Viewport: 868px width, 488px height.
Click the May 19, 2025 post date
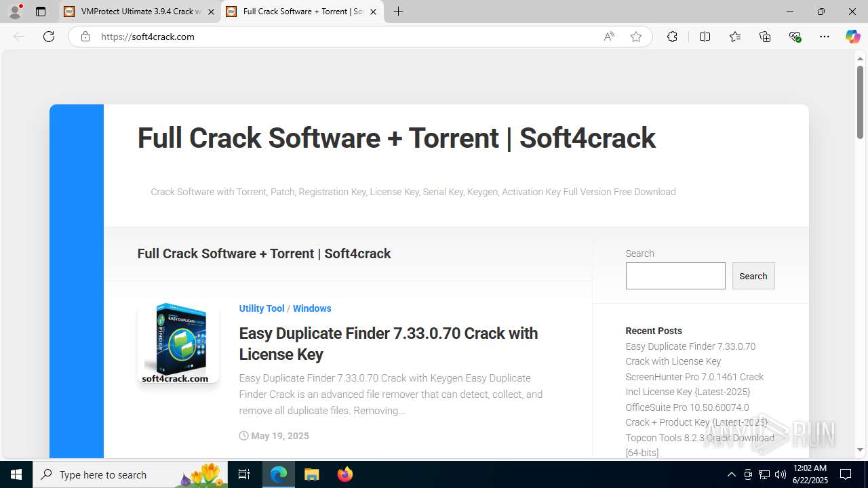(x=274, y=436)
